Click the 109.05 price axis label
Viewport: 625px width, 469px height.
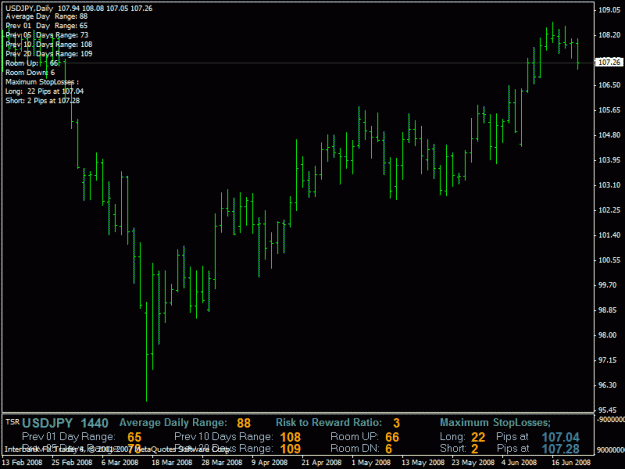[x=609, y=10]
